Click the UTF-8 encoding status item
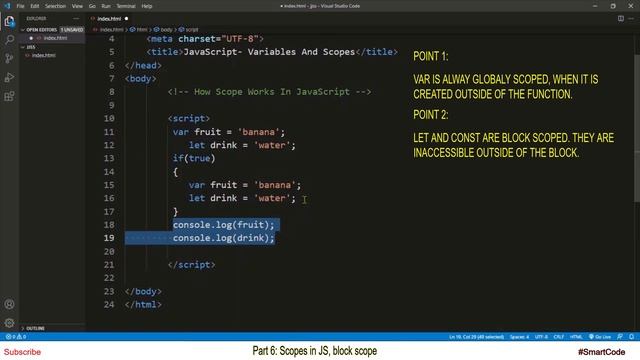The height and width of the screenshot is (360, 640). [x=541, y=337]
